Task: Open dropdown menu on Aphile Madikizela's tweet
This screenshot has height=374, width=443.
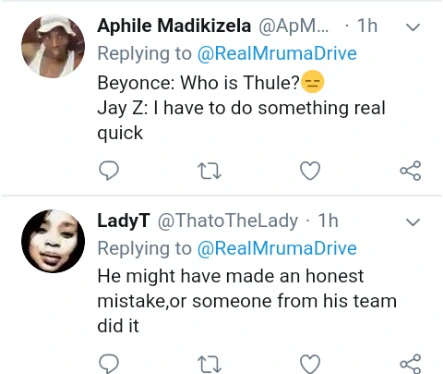Action: click(x=413, y=27)
